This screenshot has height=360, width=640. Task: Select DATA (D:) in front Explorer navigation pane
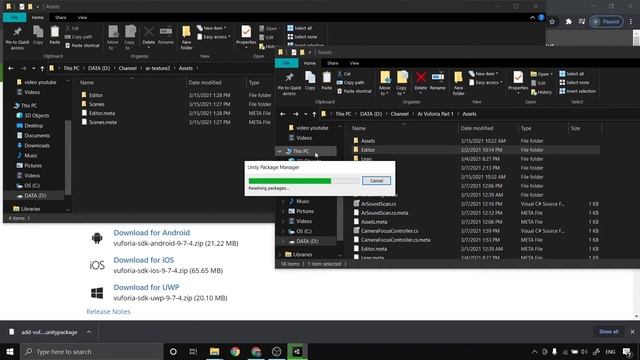coord(307,241)
